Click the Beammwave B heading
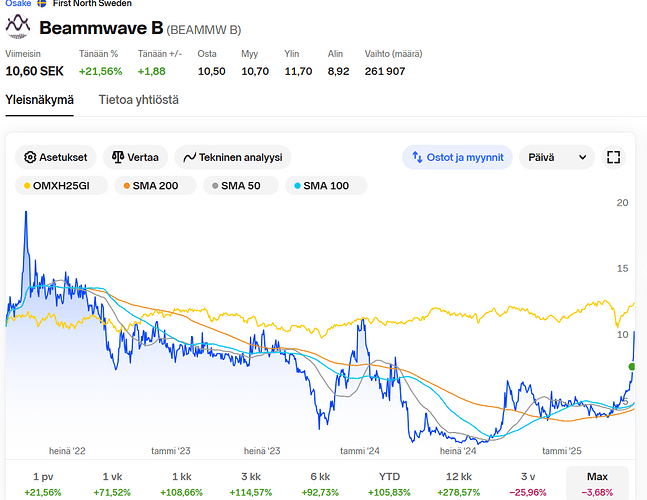This screenshot has height=500, width=647. [101, 28]
